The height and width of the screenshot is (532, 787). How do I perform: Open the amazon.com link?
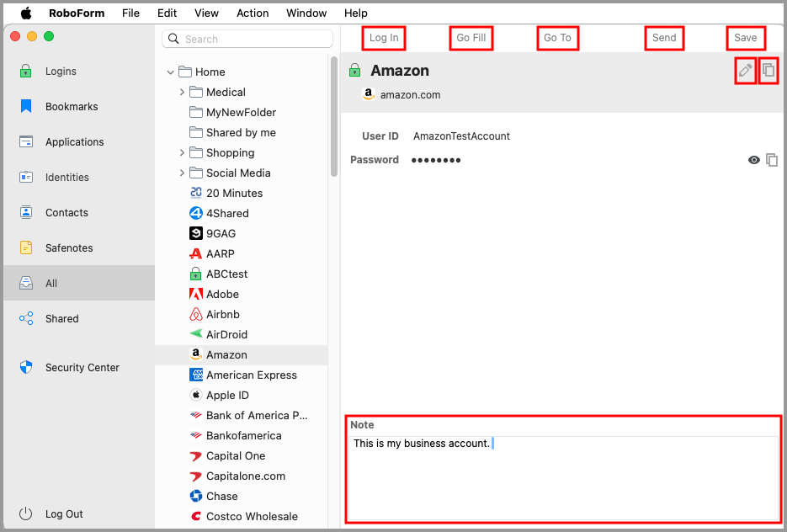pos(410,95)
